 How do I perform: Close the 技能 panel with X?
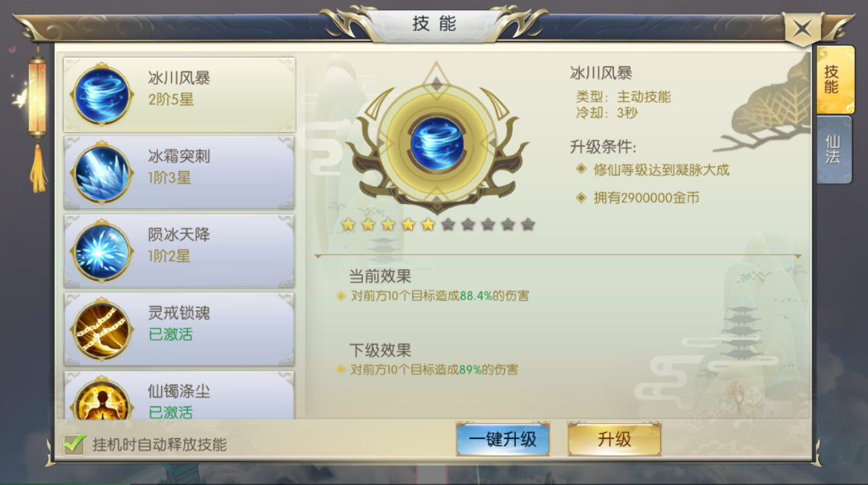point(802,28)
